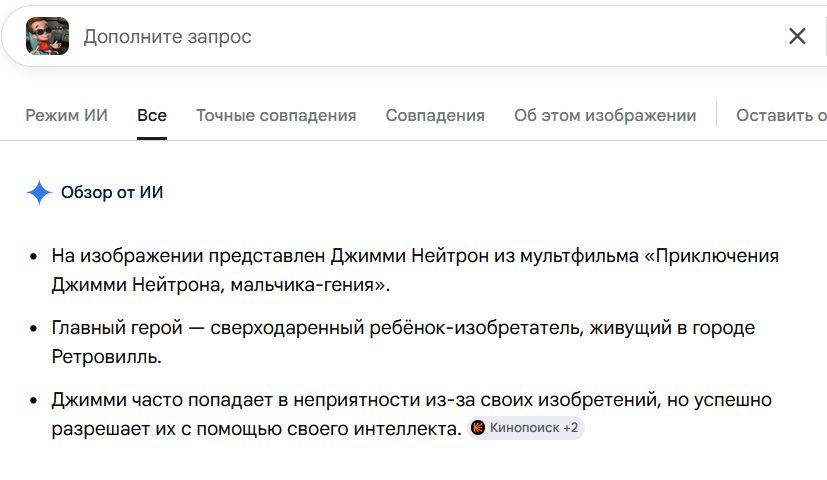This screenshot has height=480, width=827.
Task: Click the blue sparkle AI overview icon
Action: tap(39, 193)
